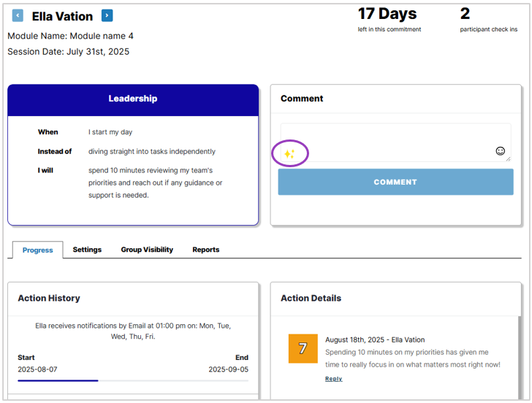Click the AI sparkle suggestion icon
The image size is (532, 403).
point(289,154)
